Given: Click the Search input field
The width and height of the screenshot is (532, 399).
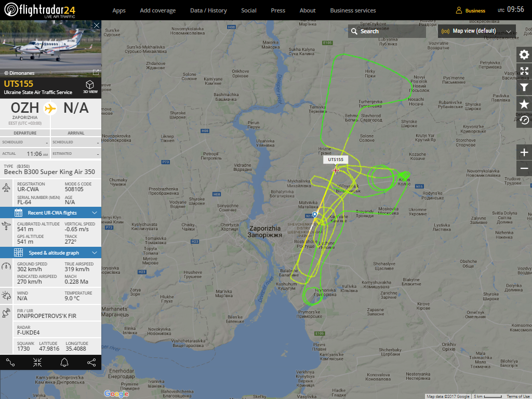Looking at the screenshot, I should coord(387,31).
